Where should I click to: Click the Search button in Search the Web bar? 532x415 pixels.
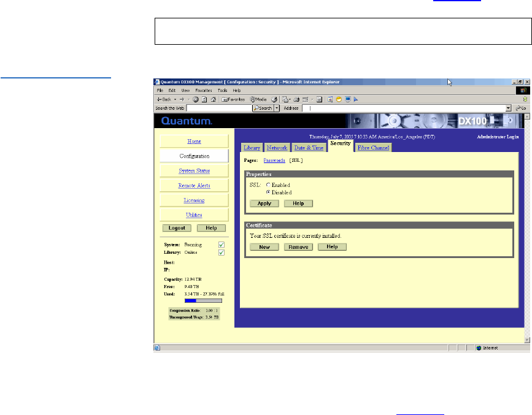click(263, 108)
